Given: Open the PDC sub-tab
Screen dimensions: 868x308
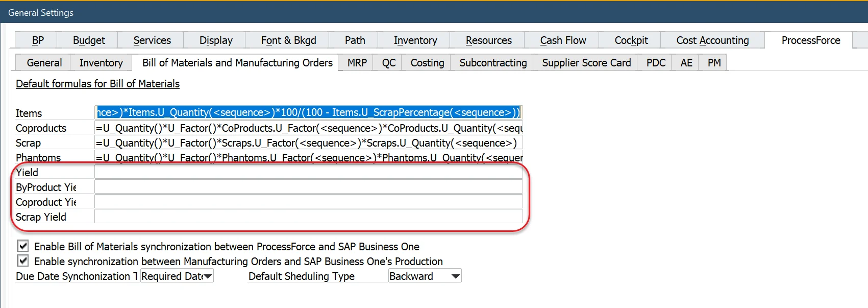Looking at the screenshot, I should tap(656, 63).
